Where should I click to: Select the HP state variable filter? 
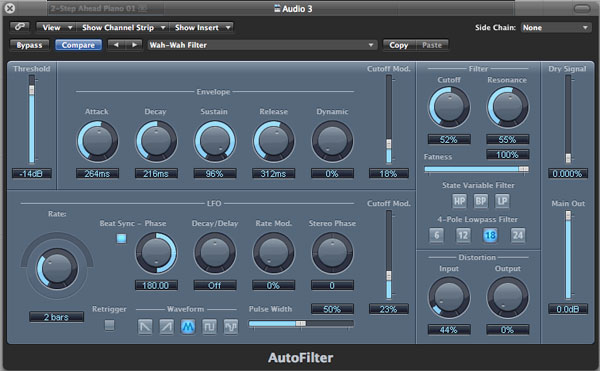(459, 201)
